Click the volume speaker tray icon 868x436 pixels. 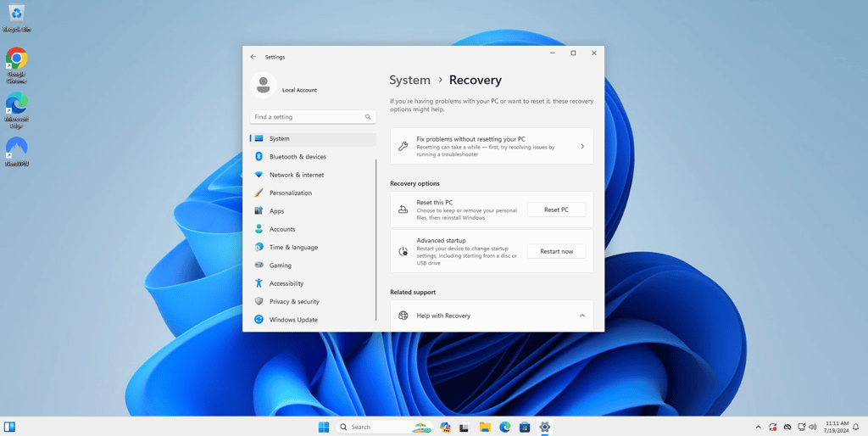click(x=813, y=428)
